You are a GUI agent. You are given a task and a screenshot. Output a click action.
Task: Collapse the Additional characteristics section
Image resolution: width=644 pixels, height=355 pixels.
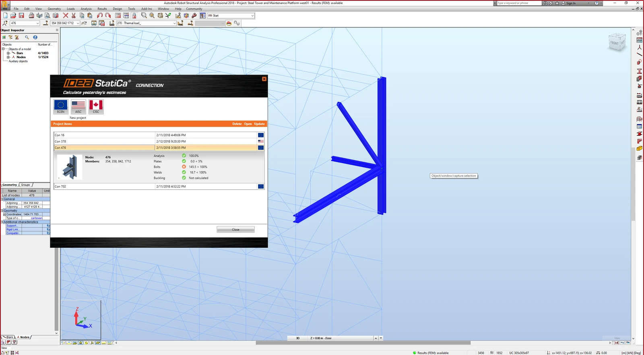(x=2, y=222)
